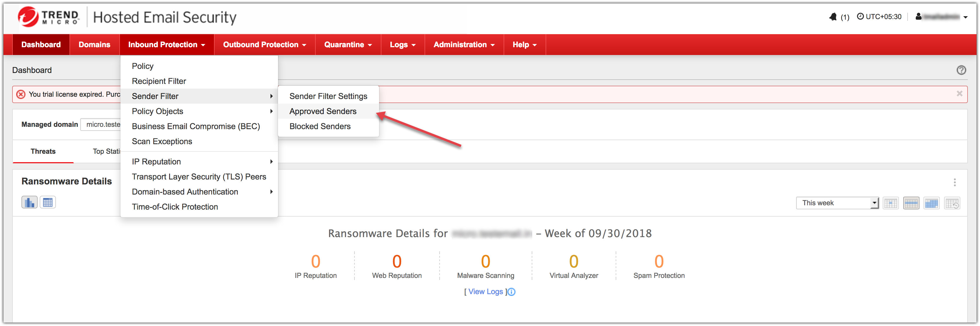The width and height of the screenshot is (980, 326).
Task: Dismiss the trial license expired alert
Action: pos(959,94)
